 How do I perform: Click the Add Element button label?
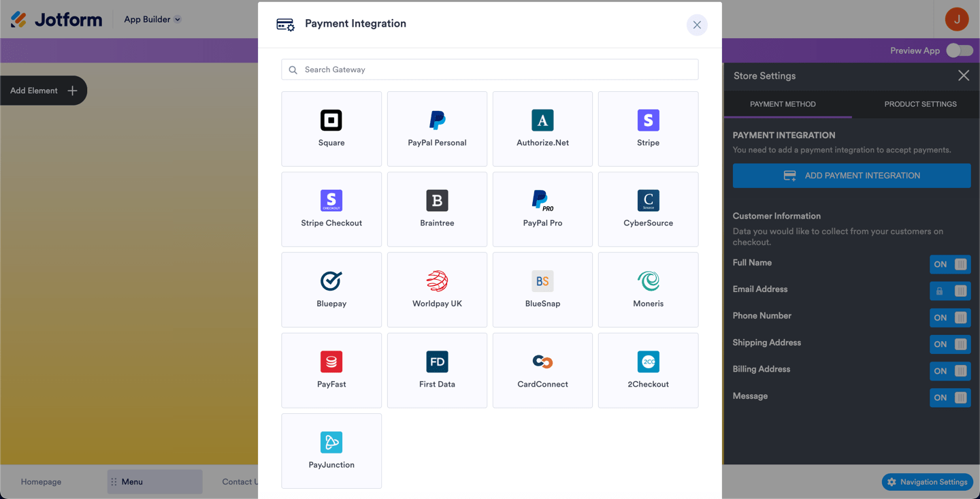click(x=34, y=91)
